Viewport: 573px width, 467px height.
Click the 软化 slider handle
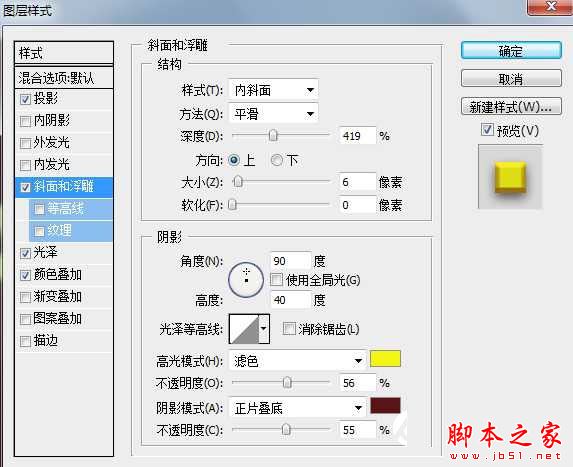tap(232, 205)
